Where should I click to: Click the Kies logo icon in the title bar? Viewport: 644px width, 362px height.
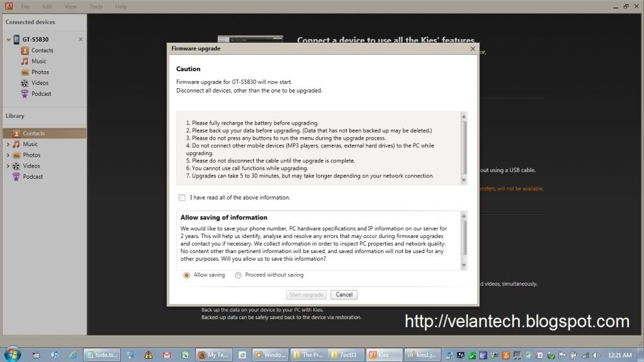pyautogui.click(x=9, y=6)
